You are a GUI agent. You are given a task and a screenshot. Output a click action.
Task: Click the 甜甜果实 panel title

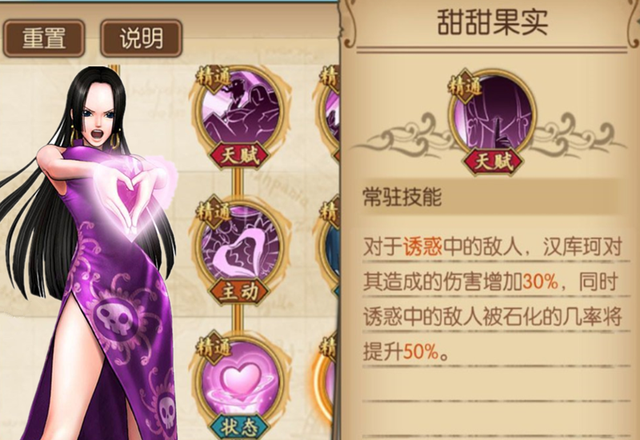(493, 23)
